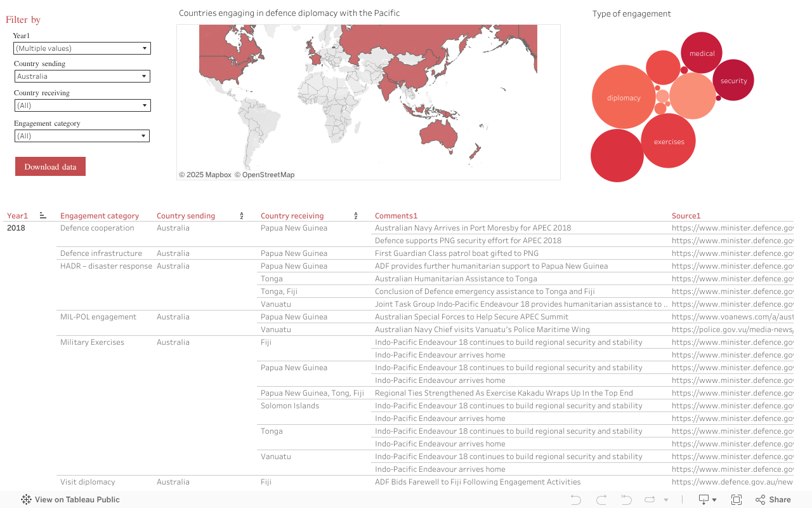The width and height of the screenshot is (812, 508).
Task: Click the Reset/revert icon in the toolbar
Action: (x=625, y=500)
